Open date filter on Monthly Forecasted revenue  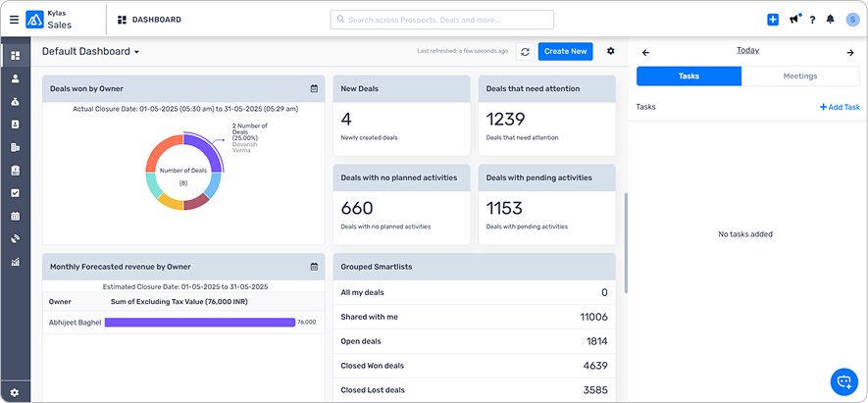(314, 266)
